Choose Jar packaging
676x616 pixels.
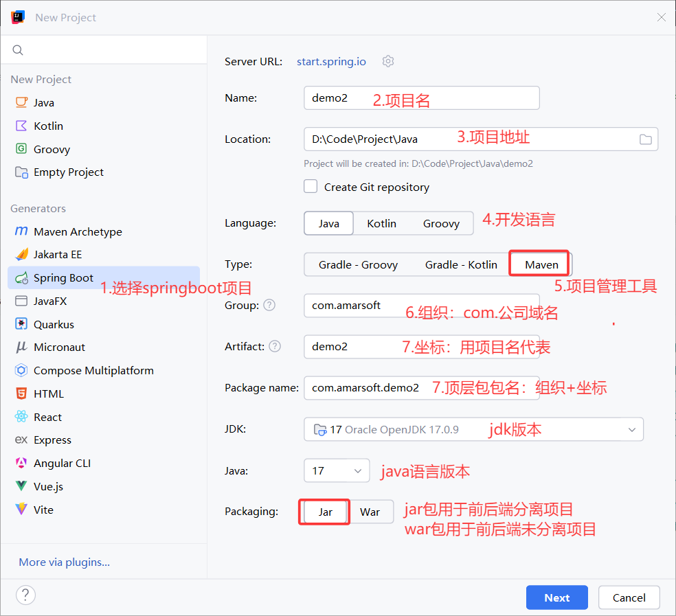325,512
